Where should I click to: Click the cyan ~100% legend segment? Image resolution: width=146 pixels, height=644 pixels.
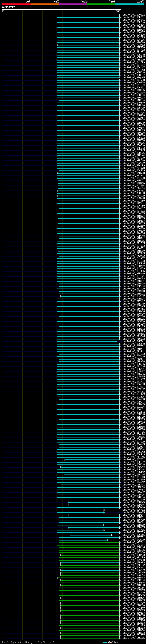pyautogui.click(x=130, y=4)
